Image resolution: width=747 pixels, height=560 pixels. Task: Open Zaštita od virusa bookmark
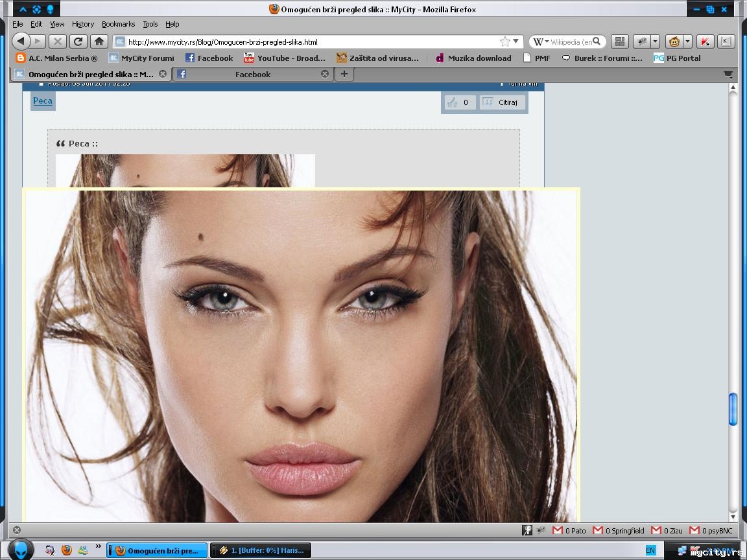377,58
